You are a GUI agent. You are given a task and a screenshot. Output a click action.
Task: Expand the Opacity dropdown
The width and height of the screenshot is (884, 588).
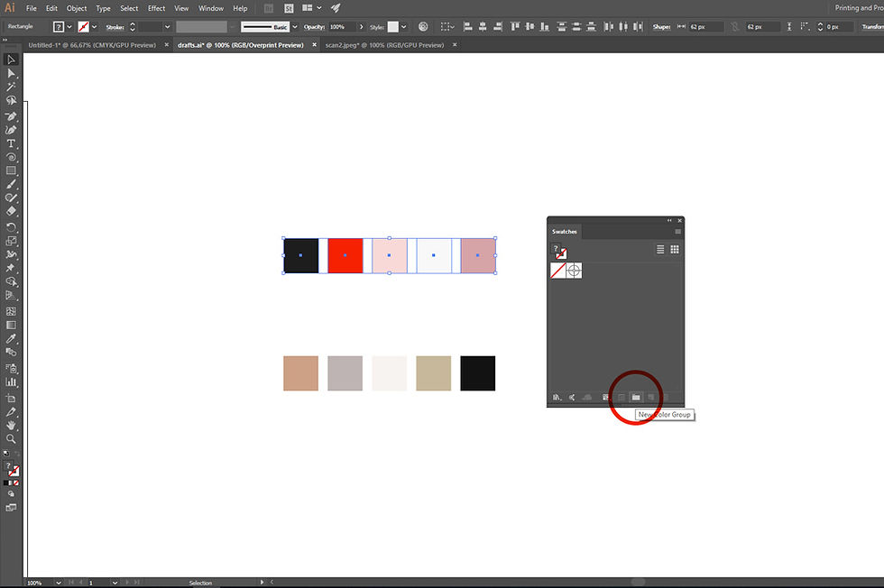(361, 26)
